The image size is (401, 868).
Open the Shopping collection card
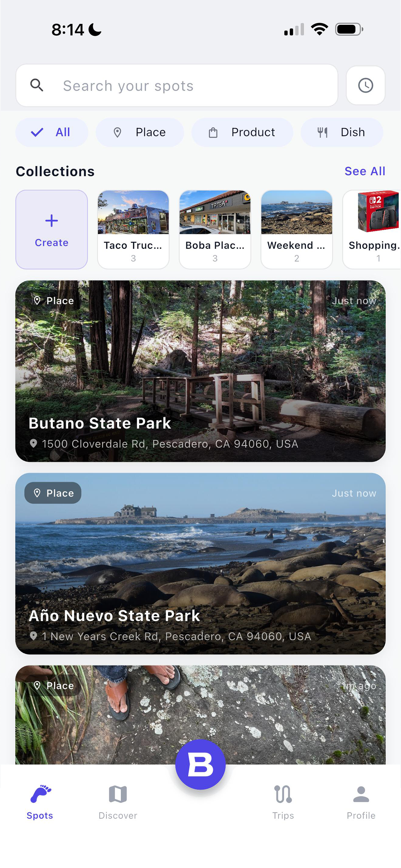click(372, 229)
